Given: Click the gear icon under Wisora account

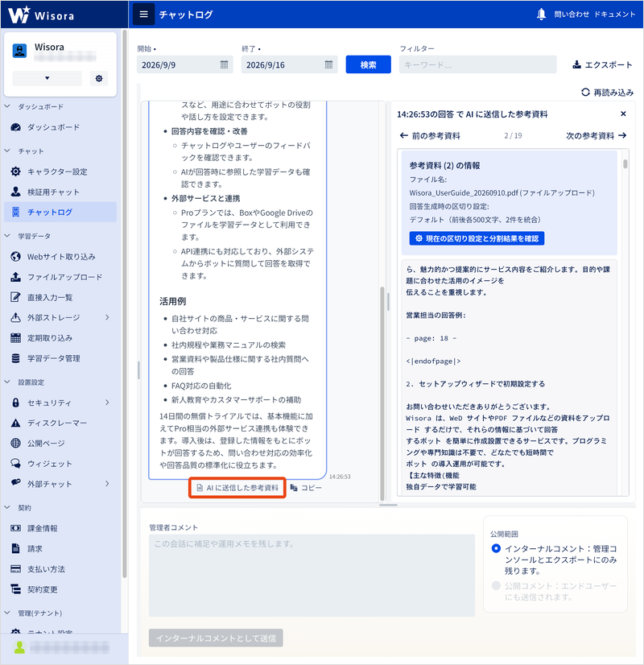Looking at the screenshot, I should pos(99,78).
